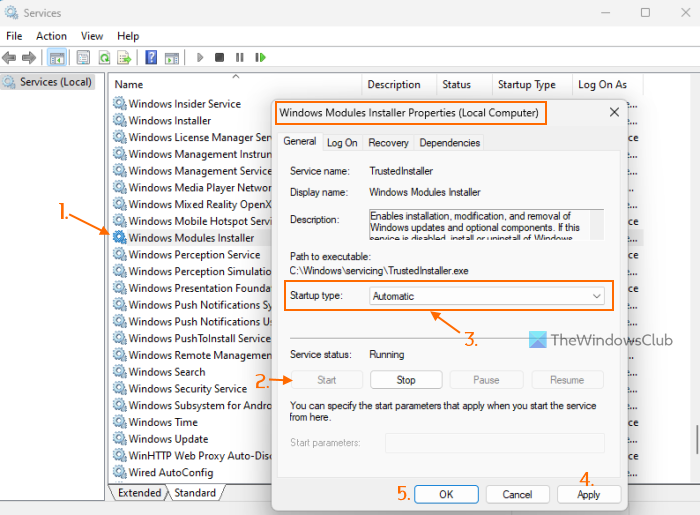Open the Help toolbar icon

(151, 57)
